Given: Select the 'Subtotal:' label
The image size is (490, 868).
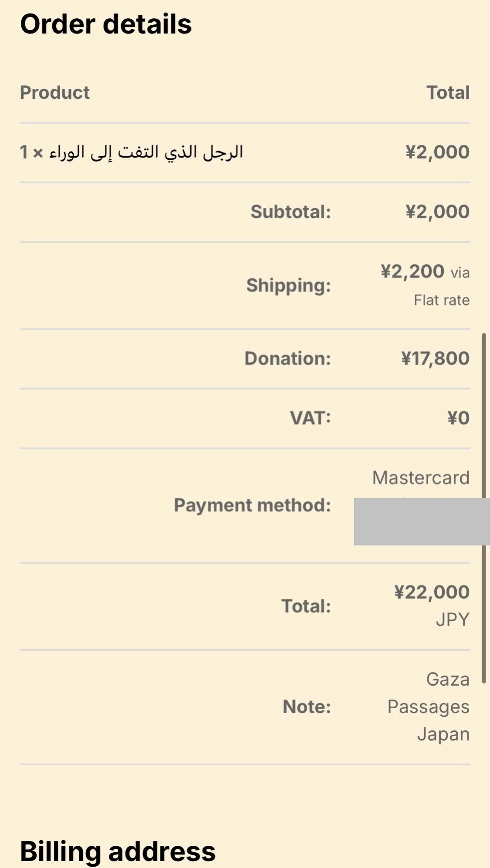Looking at the screenshot, I should pos(291,212).
